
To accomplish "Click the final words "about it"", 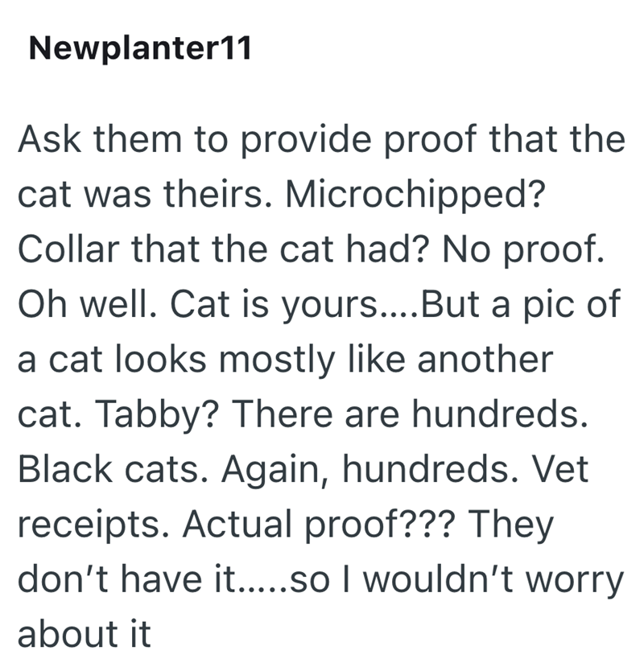I will 84,634.
